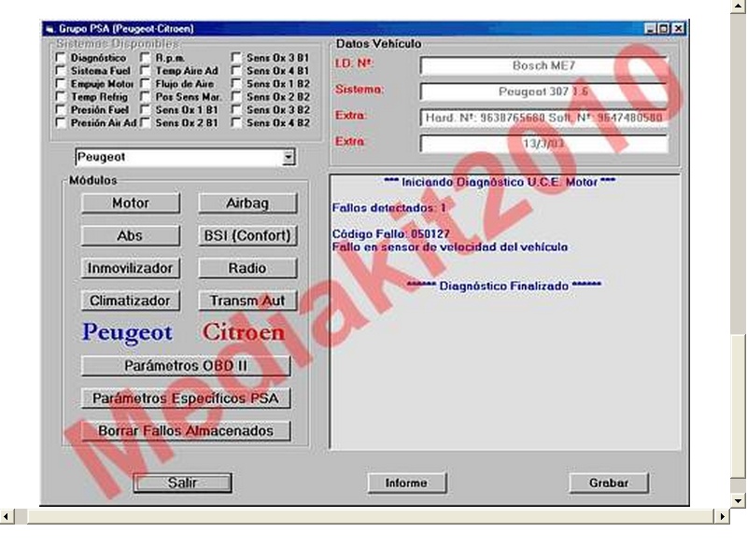Viewport: 747px width, 560px height.
Task: Open Parámetros OBD II
Action: click(186, 366)
